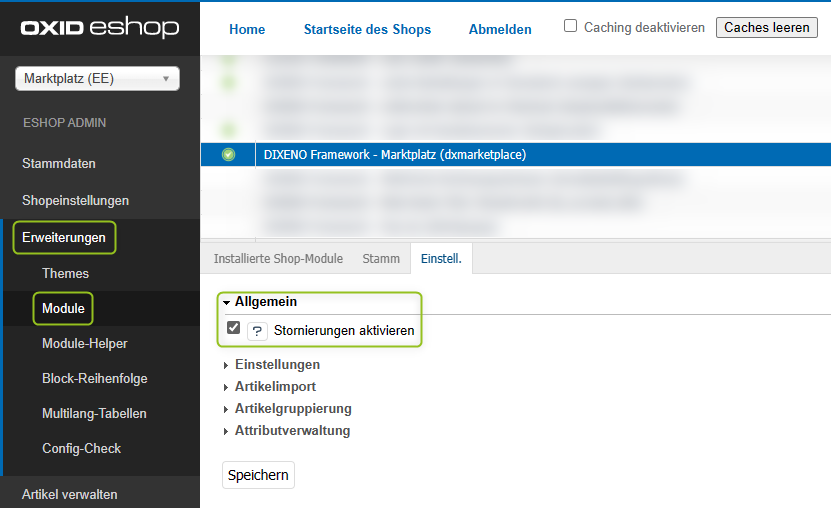Select Module submenu entry
This screenshot has width=831, height=508.
63,308
